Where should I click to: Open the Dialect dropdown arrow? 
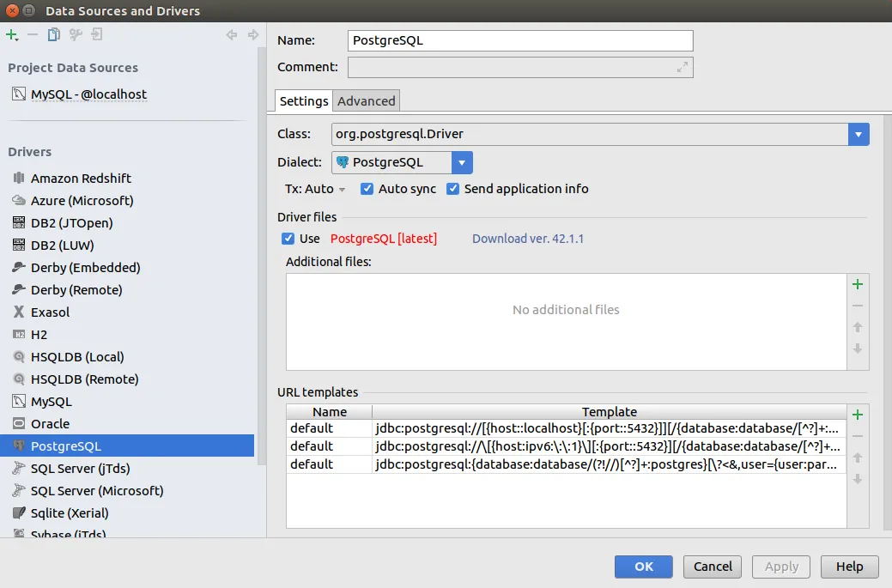click(462, 162)
